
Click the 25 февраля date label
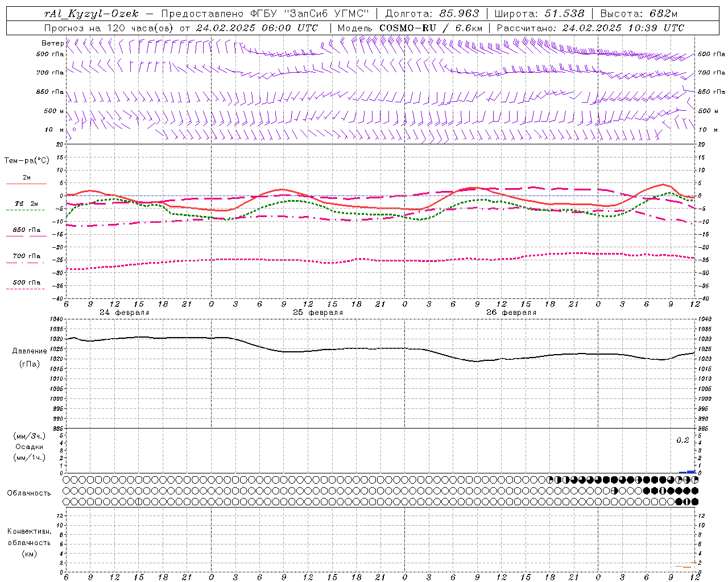tap(318, 313)
